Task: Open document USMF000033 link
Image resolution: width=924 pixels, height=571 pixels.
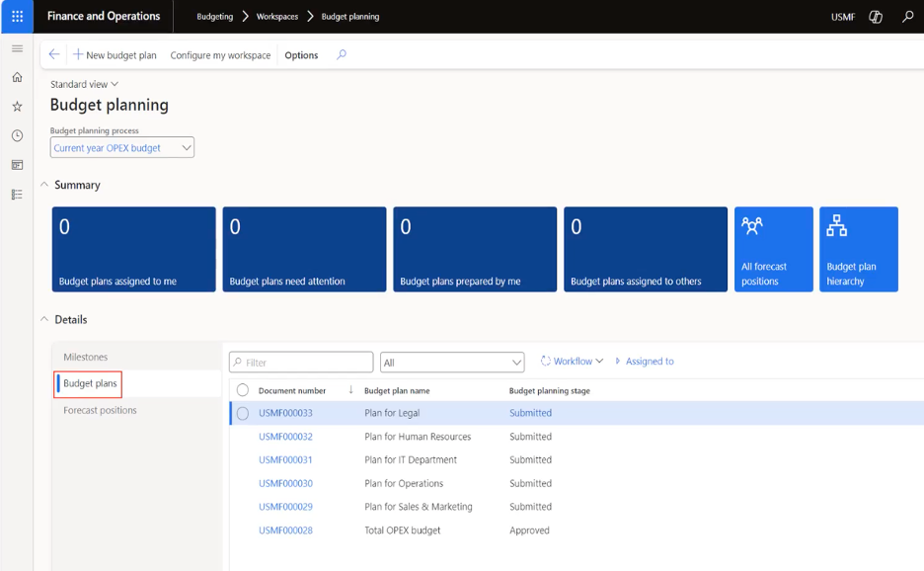Action: (x=286, y=413)
